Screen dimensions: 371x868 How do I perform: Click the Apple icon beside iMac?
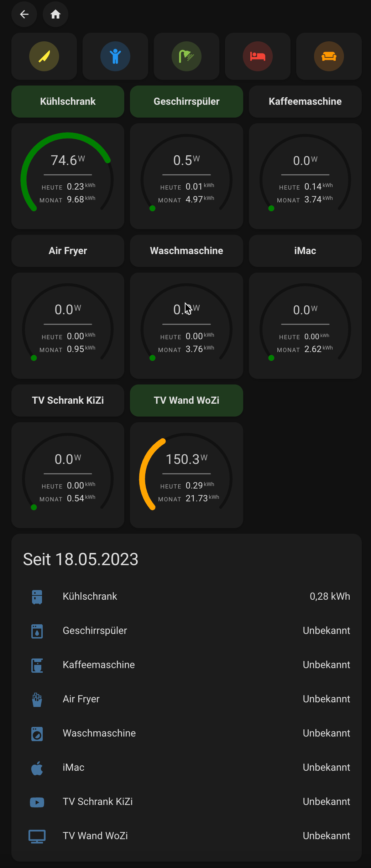coord(37,768)
